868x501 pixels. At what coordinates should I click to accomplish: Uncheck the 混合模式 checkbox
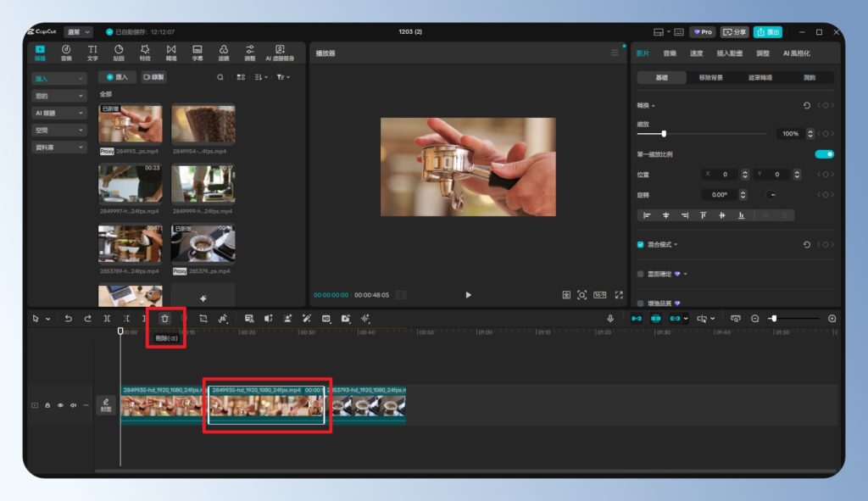pyautogui.click(x=640, y=244)
